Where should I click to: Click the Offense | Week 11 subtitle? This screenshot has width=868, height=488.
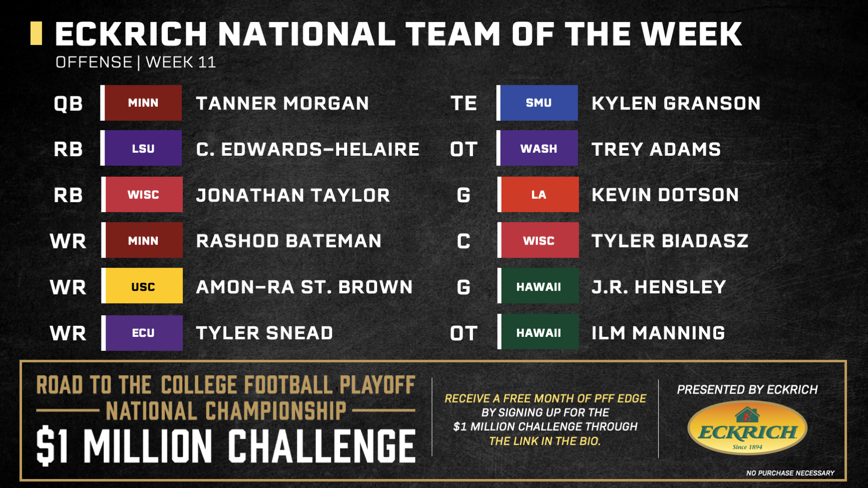[x=135, y=62]
